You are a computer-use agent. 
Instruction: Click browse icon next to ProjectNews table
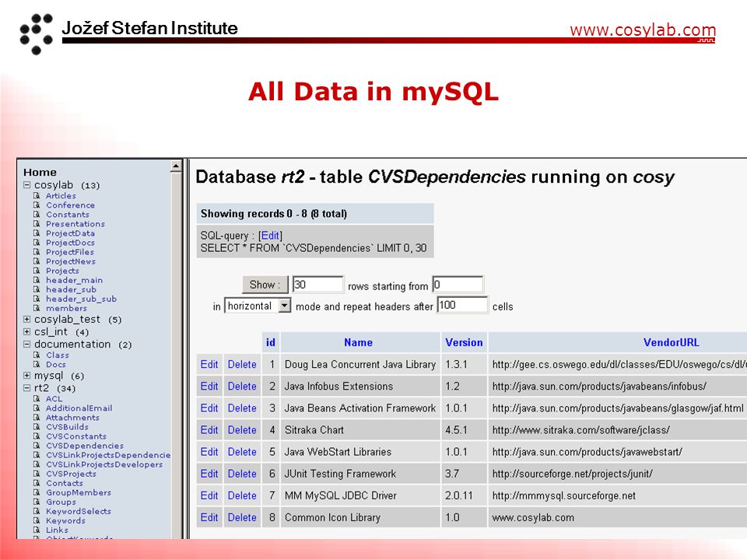37,261
